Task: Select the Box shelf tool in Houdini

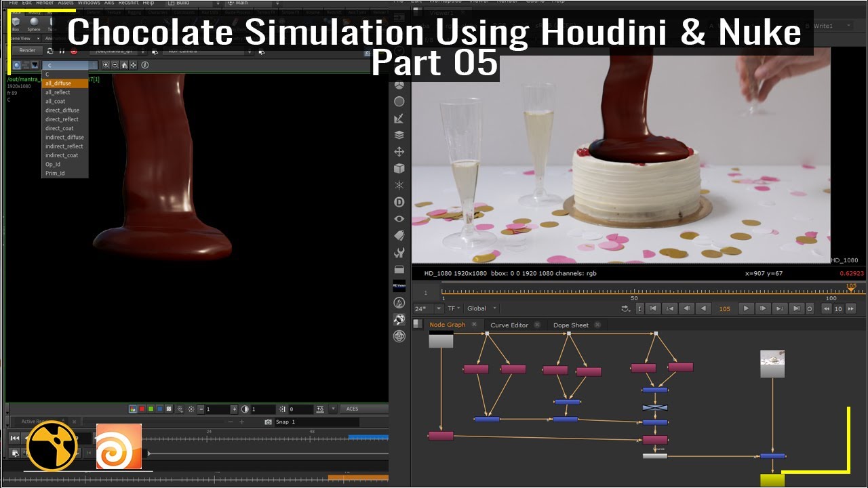Action: [16, 24]
